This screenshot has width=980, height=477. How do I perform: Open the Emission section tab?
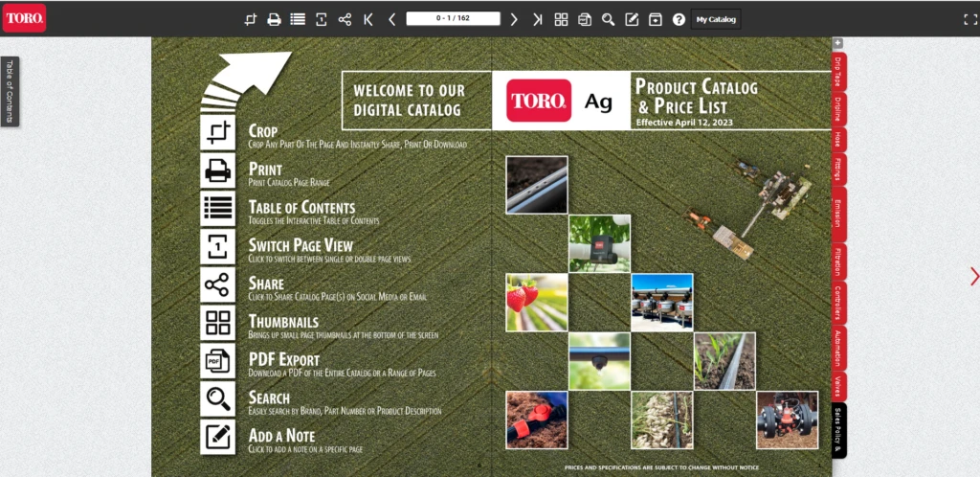click(838, 214)
